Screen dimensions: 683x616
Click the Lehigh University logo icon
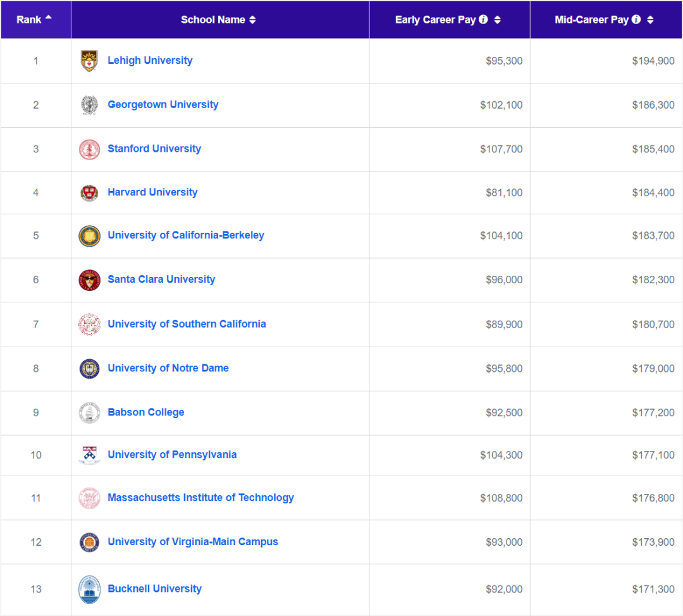(x=89, y=61)
